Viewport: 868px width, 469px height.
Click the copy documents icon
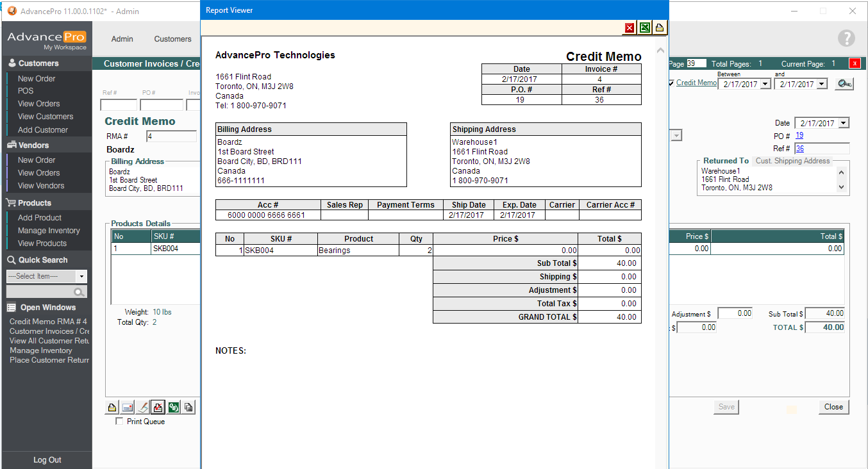[188, 407]
